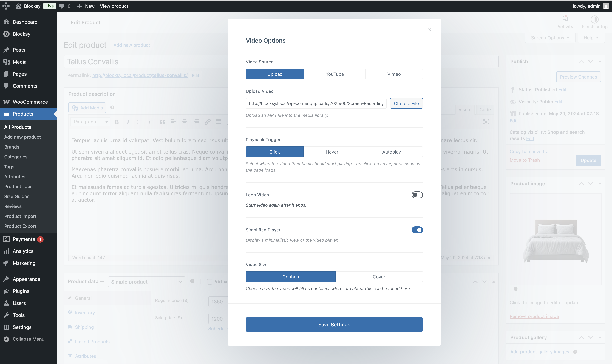This screenshot has height=364, width=612.
Task: Expand the Screen Options panel
Action: pyautogui.click(x=550, y=38)
